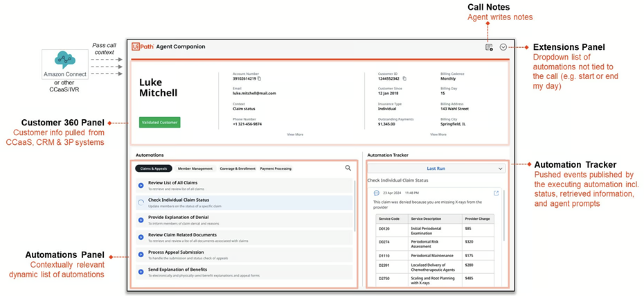
Task: Click View More under Phone Number
Action: tap(295, 134)
